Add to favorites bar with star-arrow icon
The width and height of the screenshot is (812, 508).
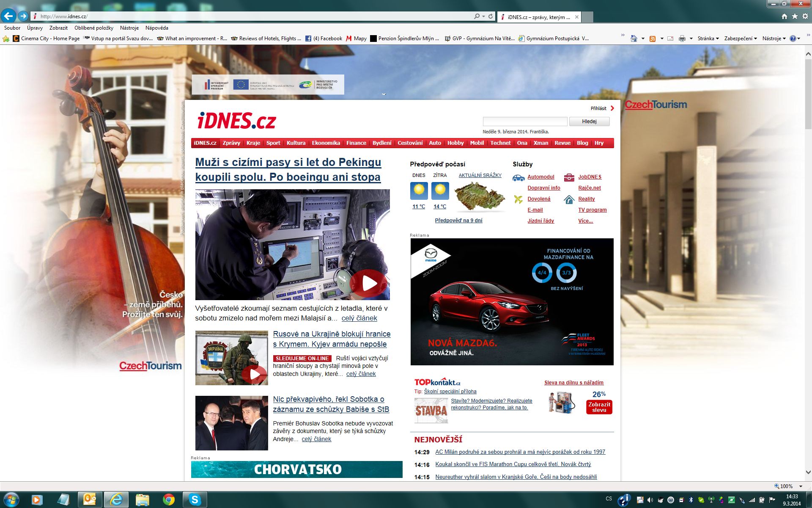(x=6, y=39)
